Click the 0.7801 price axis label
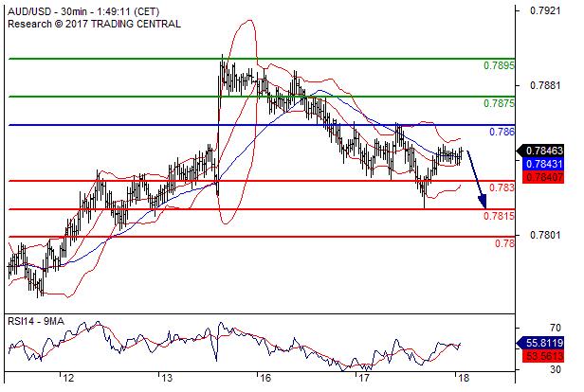Viewport: 584px width, 392px height. click(545, 235)
